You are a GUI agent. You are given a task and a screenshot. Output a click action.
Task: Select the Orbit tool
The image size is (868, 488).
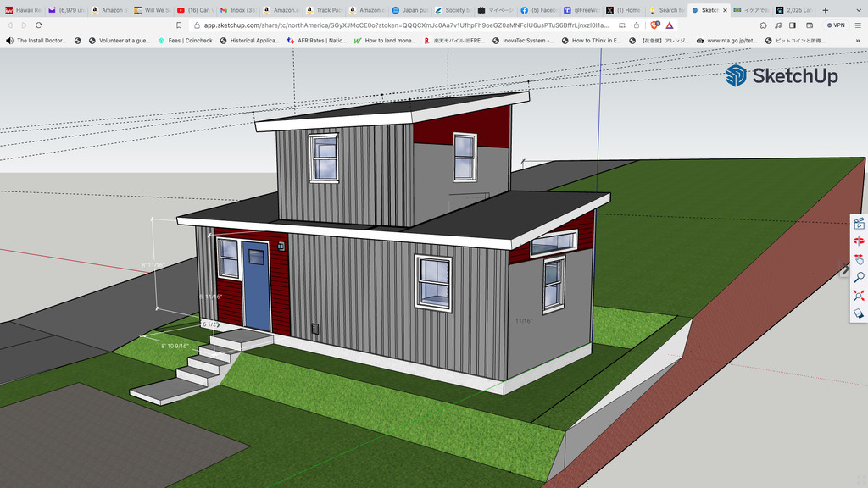pos(858,241)
